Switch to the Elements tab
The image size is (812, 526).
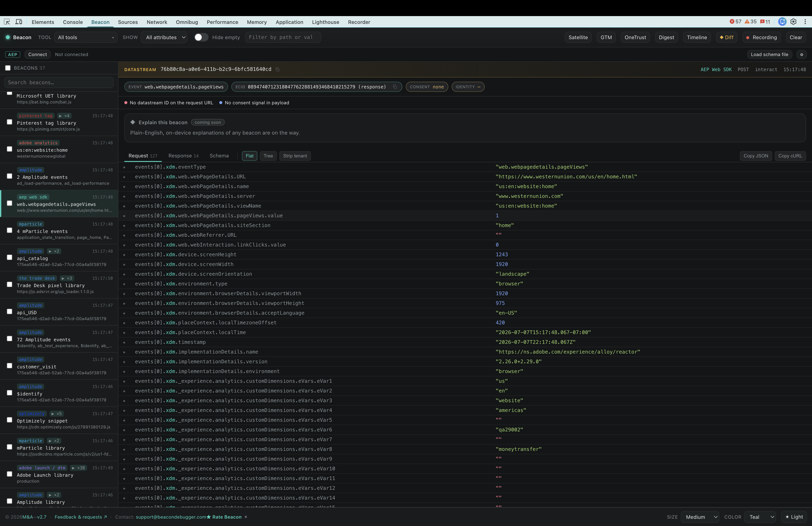tap(43, 22)
